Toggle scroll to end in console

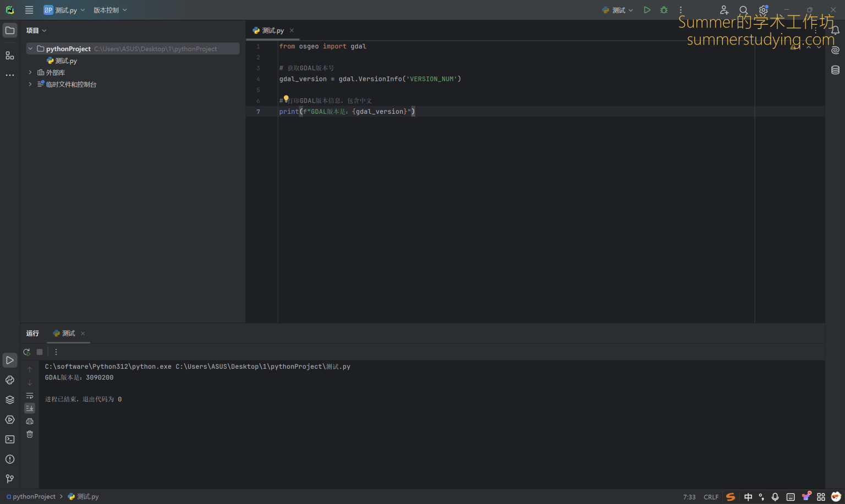[x=30, y=408]
